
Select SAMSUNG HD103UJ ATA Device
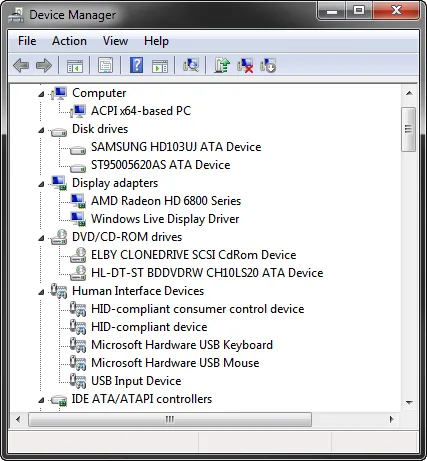click(x=176, y=147)
